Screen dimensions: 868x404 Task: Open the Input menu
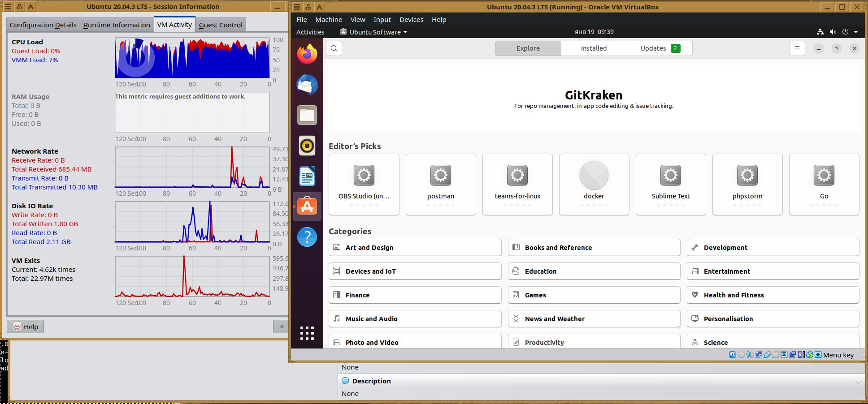click(x=382, y=20)
